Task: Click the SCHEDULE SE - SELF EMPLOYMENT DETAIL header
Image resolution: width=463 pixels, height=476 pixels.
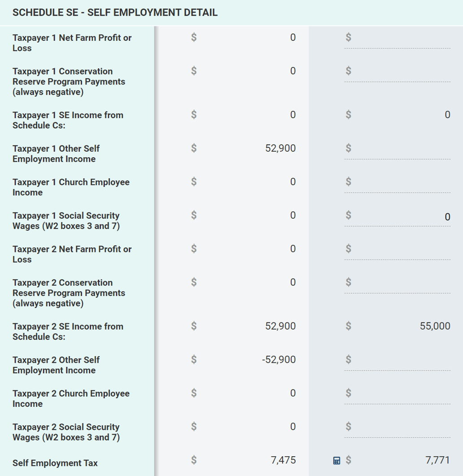Action: (x=115, y=12)
